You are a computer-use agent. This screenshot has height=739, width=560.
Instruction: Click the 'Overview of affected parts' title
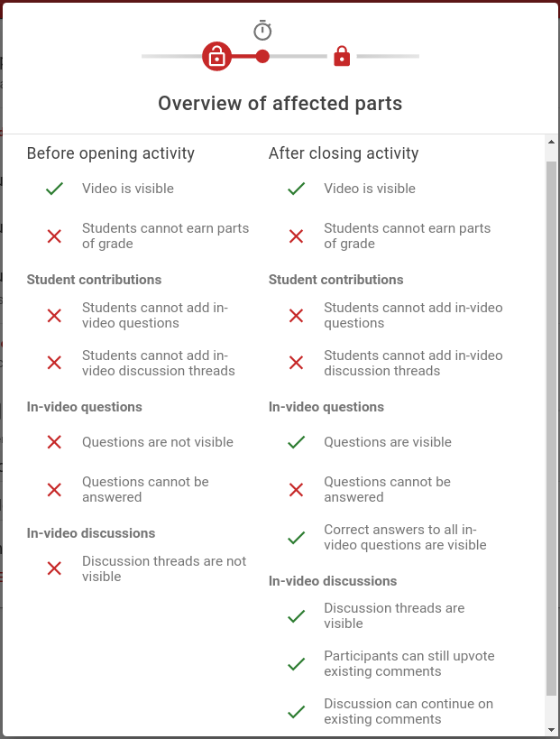tap(280, 104)
